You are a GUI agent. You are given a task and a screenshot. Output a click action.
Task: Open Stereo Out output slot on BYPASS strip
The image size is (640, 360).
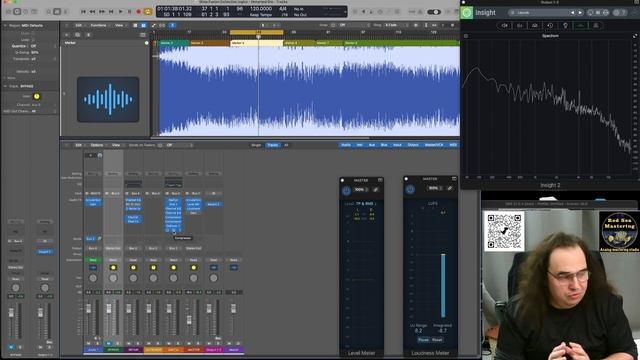click(113, 248)
